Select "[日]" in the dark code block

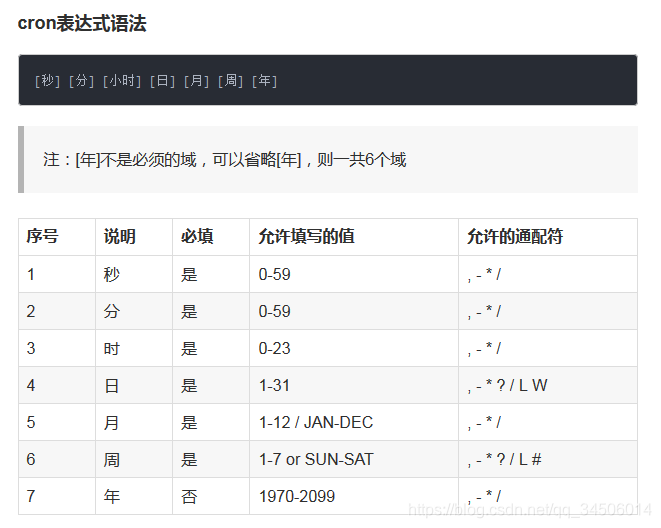162,80
